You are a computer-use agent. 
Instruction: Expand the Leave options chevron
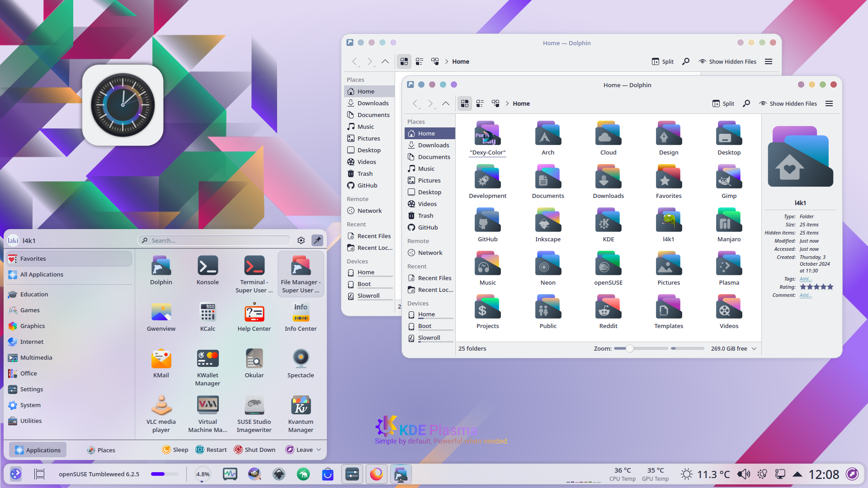[x=319, y=450]
